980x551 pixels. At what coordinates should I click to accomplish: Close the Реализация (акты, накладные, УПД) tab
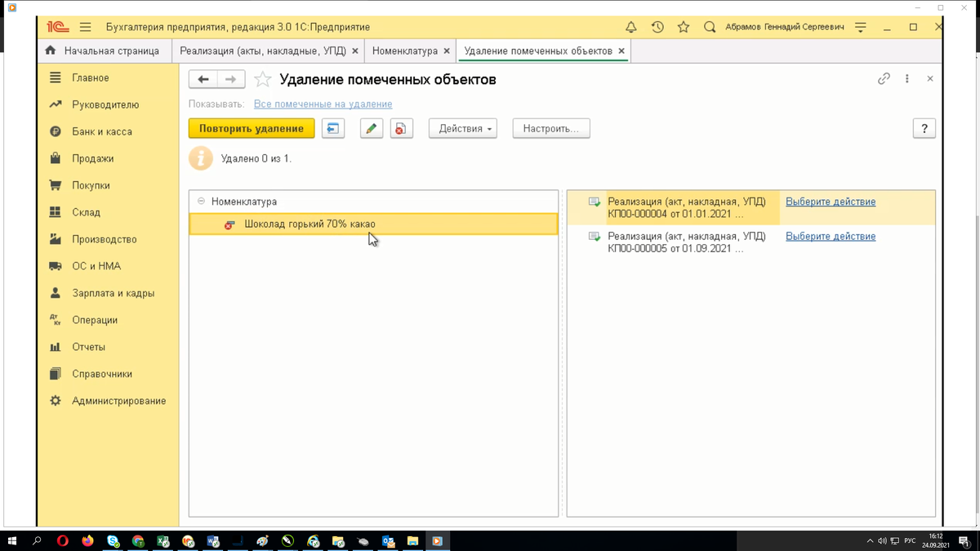355,51
